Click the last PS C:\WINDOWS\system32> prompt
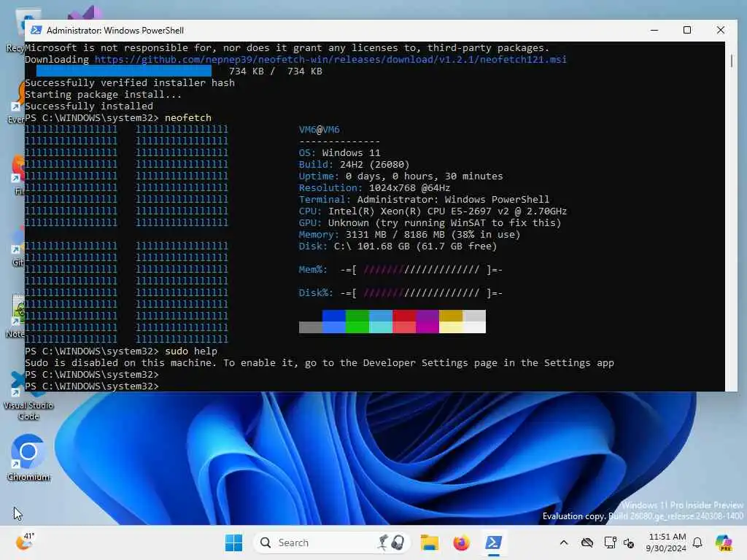 click(x=91, y=386)
